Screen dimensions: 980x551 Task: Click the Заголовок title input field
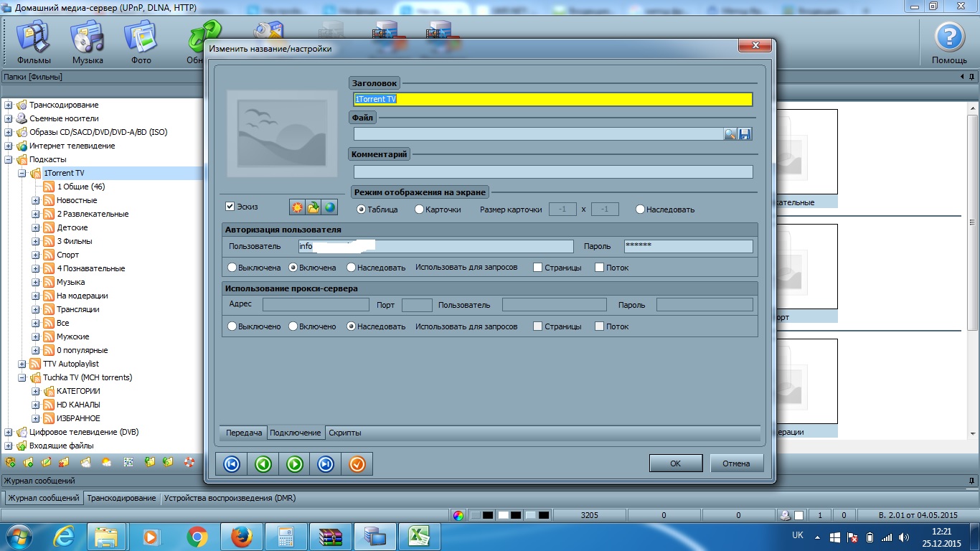coord(552,100)
